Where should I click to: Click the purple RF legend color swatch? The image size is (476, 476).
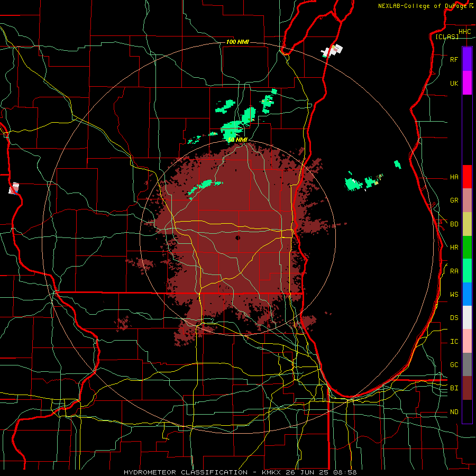tap(467, 59)
